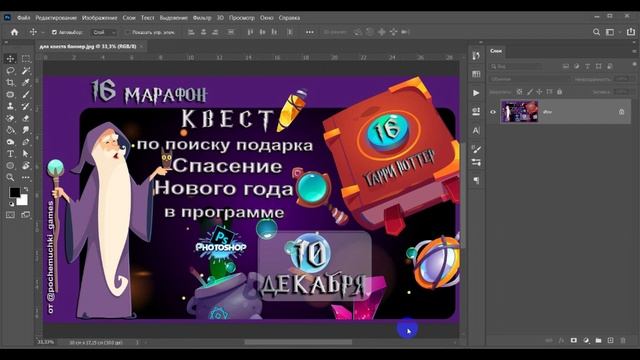The width and height of the screenshot is (640, 360).
Task: Open the Редактирование menu
Action: click(x=56, y=18)
